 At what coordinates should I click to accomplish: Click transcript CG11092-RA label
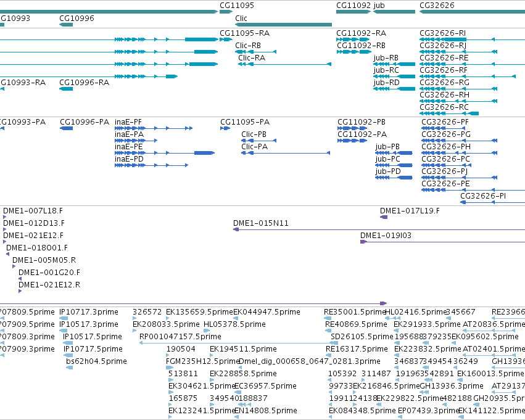362,33
